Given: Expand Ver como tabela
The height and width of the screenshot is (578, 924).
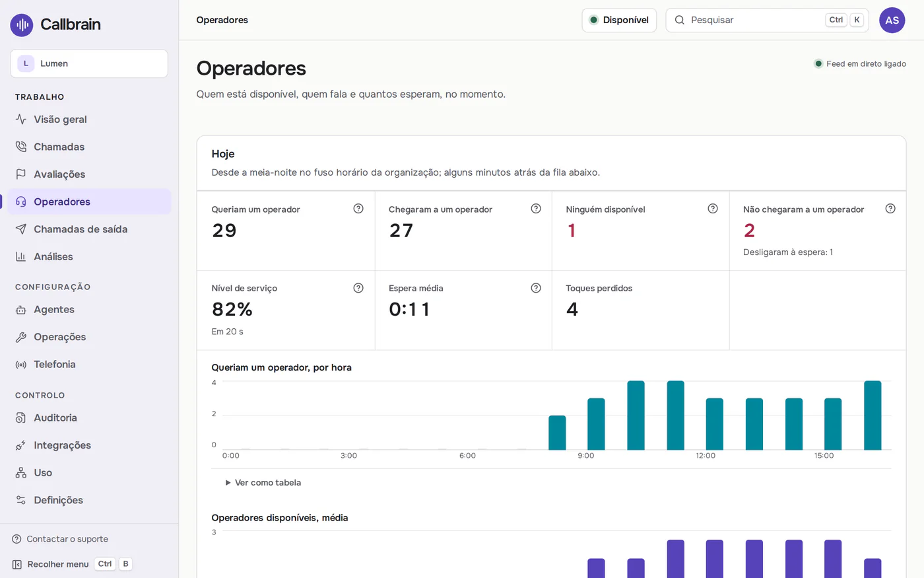Looking at the screenshot, I should point(263,483).
